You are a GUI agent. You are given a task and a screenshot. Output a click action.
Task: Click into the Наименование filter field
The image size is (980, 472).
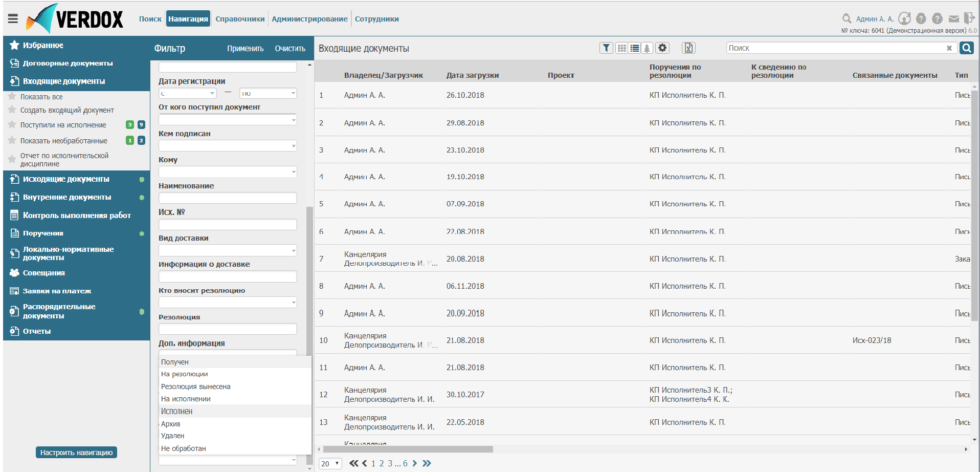(228, 198)
